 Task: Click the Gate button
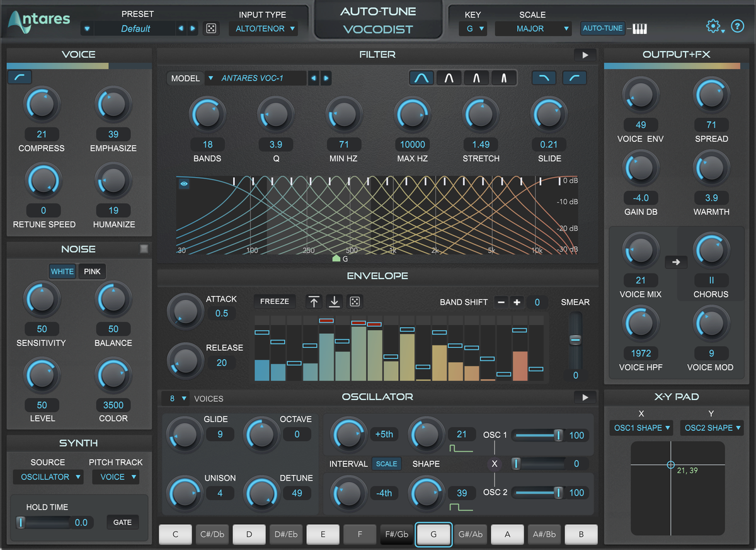point(122,522)
